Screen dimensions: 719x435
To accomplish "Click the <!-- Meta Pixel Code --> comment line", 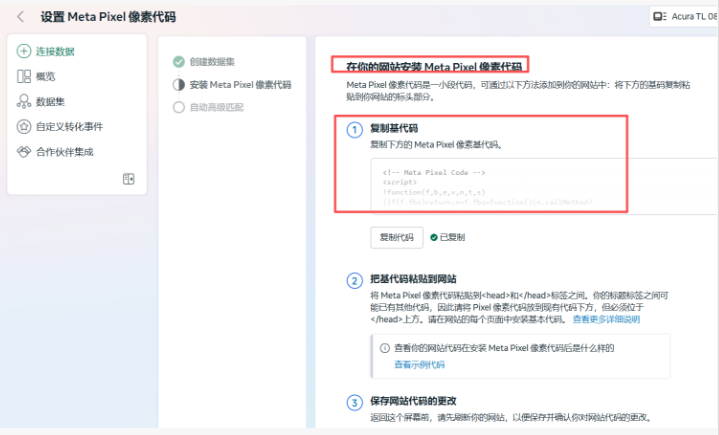I will pyautogui.click(x=434, y=172).
